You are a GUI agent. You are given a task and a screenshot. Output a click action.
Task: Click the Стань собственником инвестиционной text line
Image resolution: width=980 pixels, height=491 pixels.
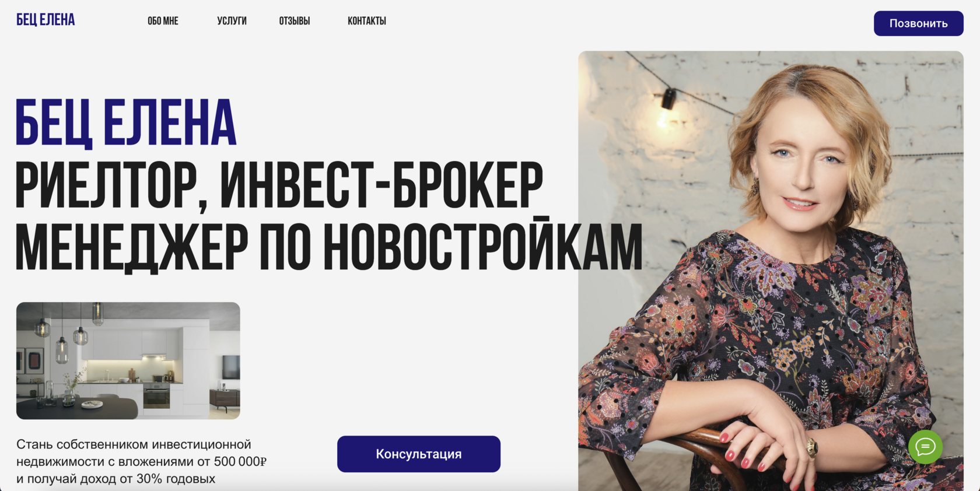click(134, 444)
